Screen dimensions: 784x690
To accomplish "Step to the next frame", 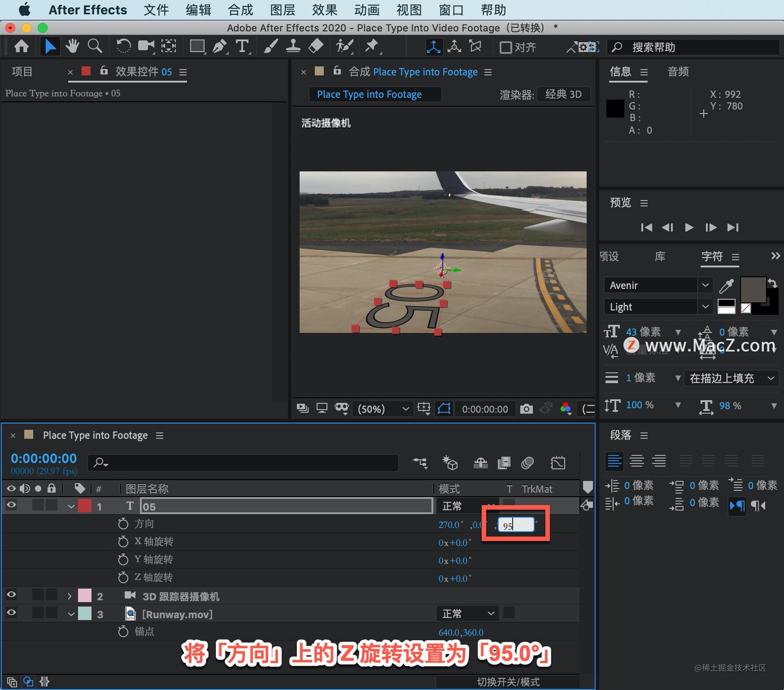I will pyautogui.click(x=710, y=227).
